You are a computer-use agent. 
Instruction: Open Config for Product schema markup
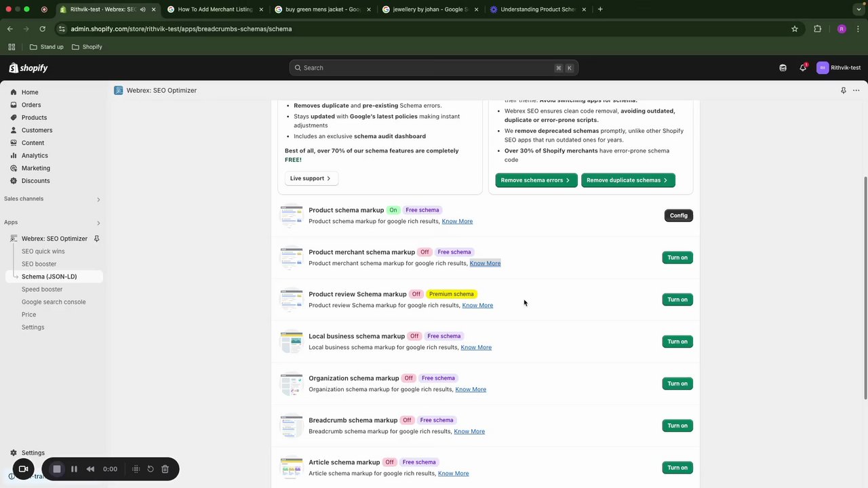(679, 216)
